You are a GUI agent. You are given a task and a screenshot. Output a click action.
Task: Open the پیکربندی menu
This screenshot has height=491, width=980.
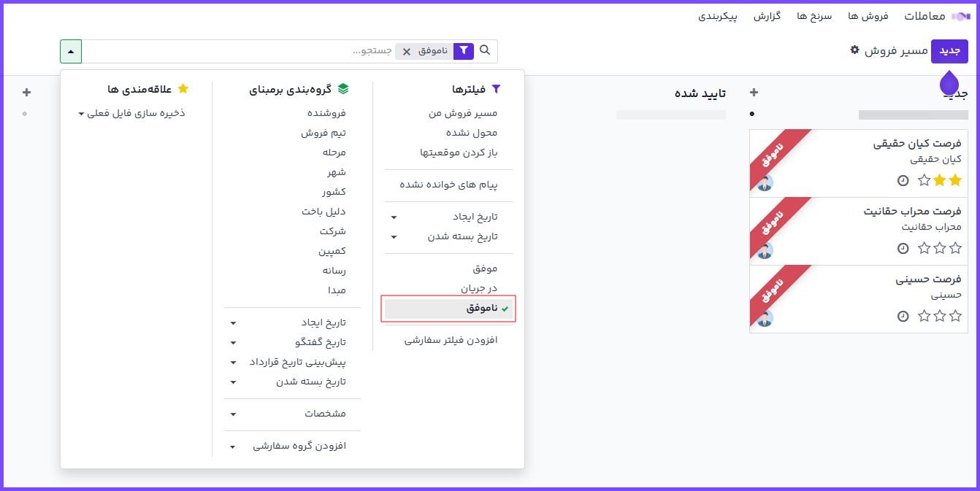point(718,16)
